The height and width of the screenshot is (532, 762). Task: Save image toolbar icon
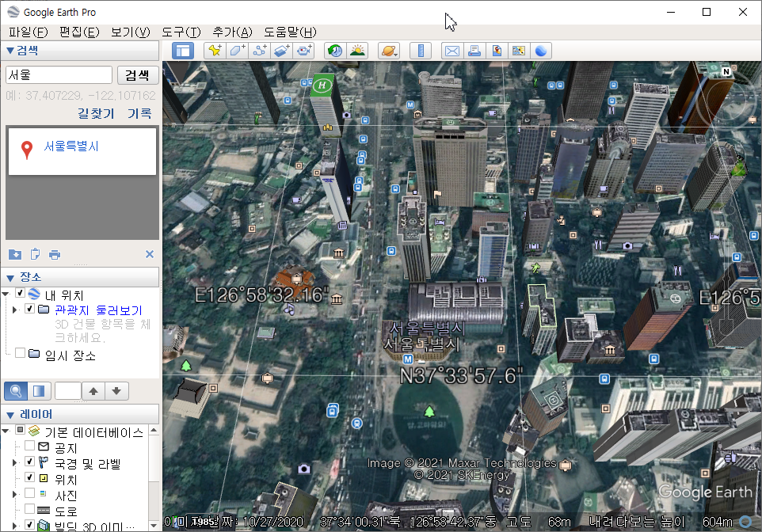point(497,51)
